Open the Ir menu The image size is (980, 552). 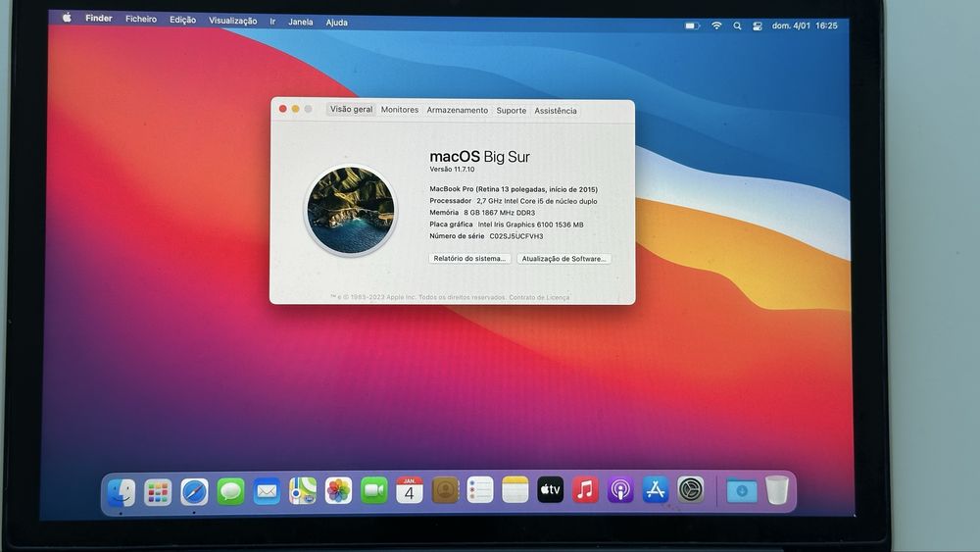[272, 22]
